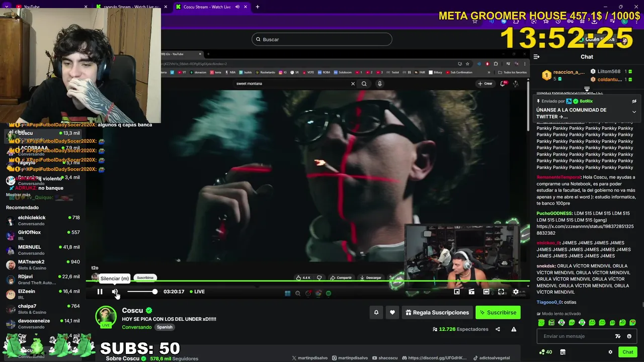Select top gifter reaccion_a_ in leaderboard
644x362 pixels.
click(563, 75)
